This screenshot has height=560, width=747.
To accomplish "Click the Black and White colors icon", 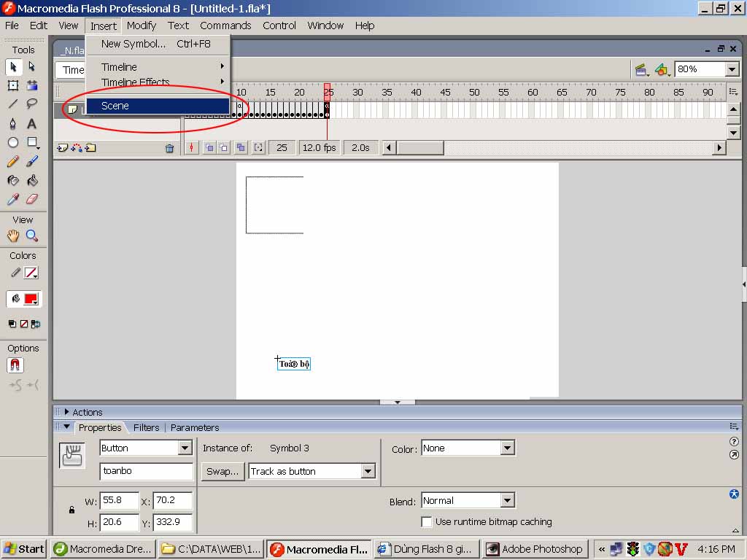I will (x=12, y=324).
